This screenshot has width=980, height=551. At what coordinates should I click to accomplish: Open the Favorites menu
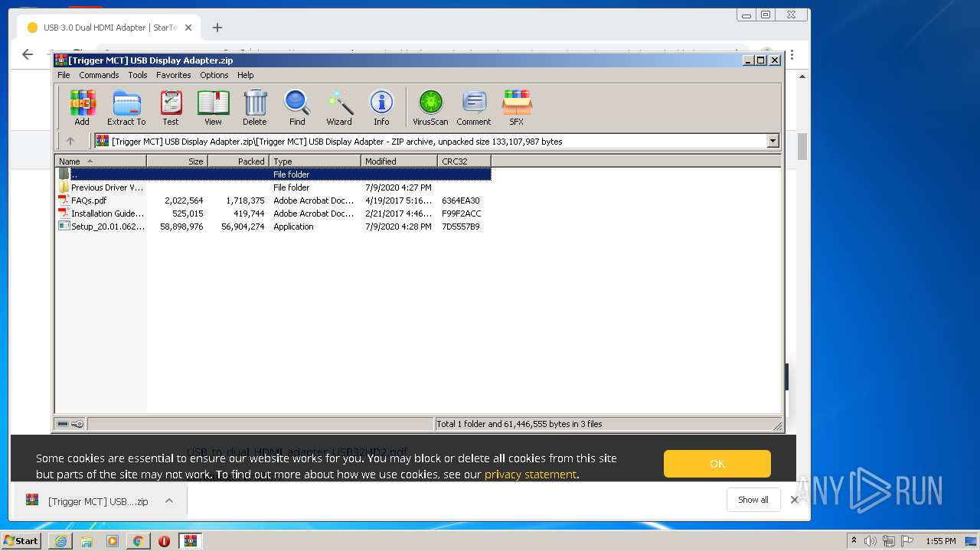tap(174, 75)
